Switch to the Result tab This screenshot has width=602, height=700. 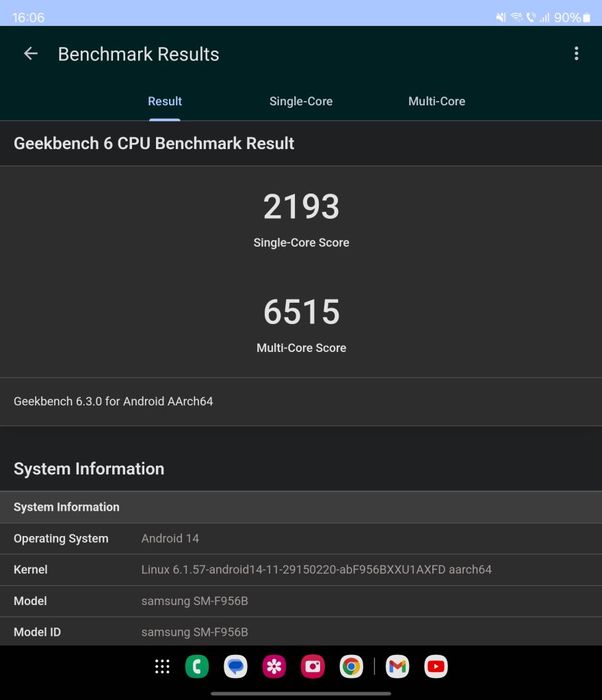[165, 101]
